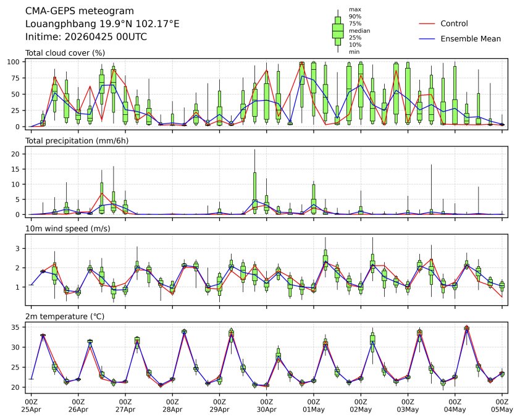Click the 00Z 05May time axis label
Image resolution: width=520 pixels, height=420 pixels.
coord(501,405)
